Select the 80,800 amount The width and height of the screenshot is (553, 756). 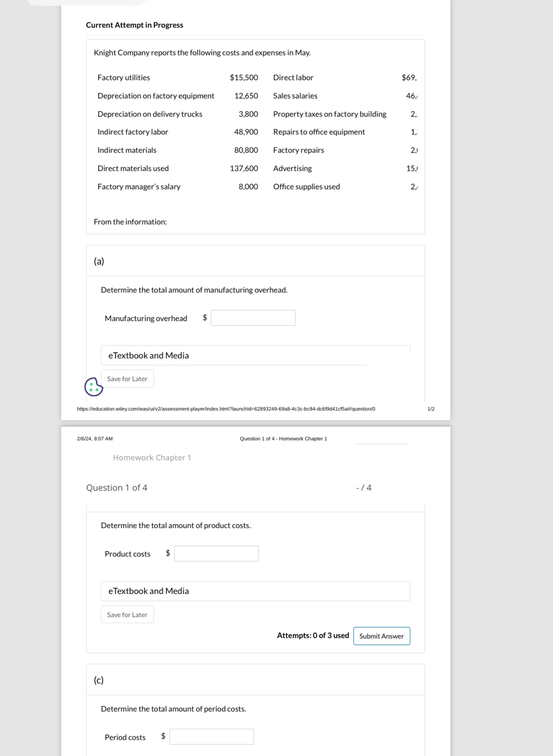point(246,150)
